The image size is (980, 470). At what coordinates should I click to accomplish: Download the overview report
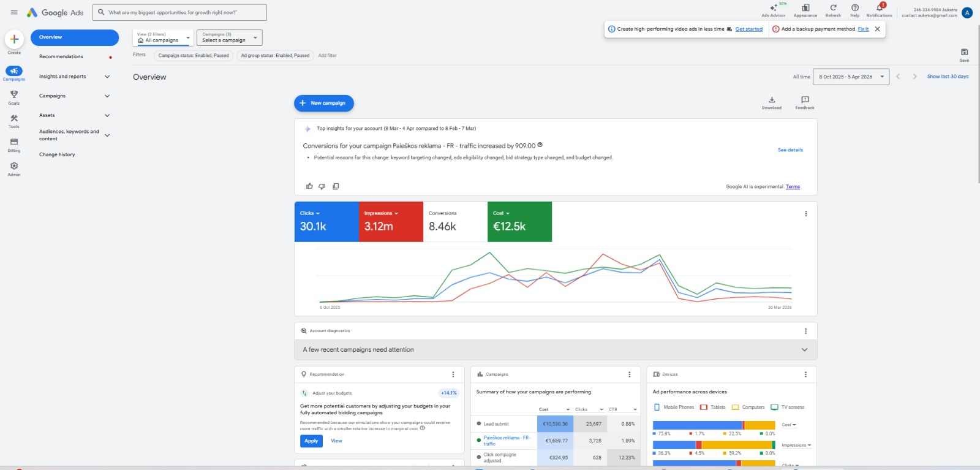click(772, 102)
